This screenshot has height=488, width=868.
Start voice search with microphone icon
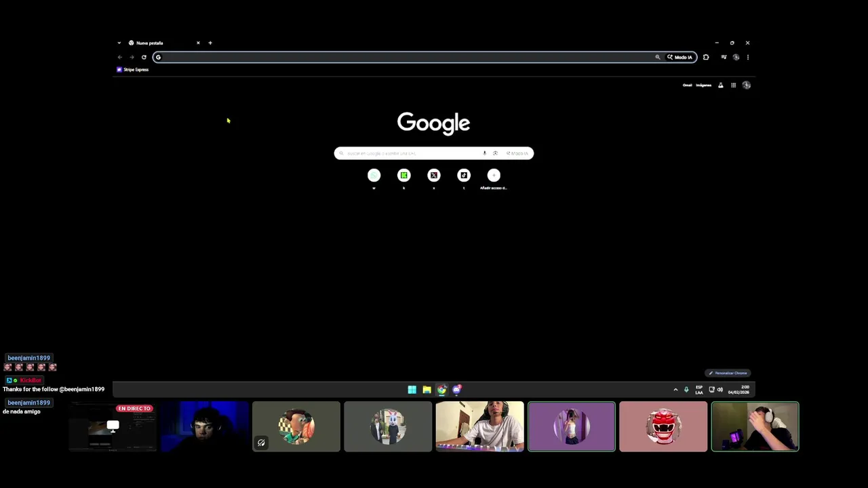[484, 153]
